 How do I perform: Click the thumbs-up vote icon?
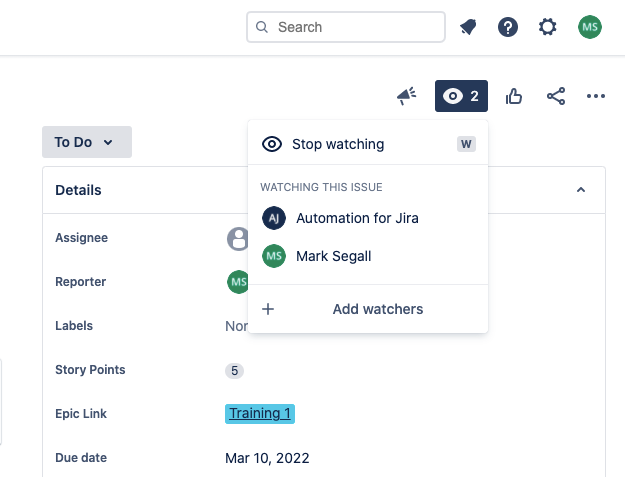514,96
